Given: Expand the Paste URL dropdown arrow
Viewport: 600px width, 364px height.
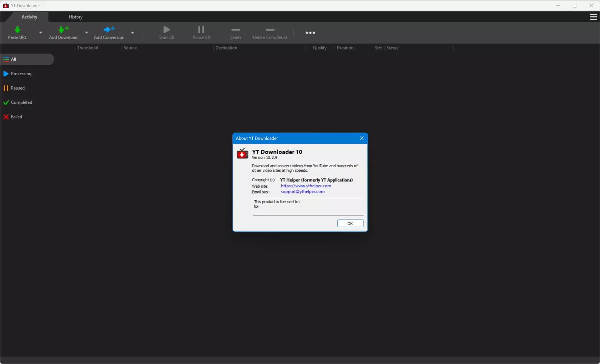Looking at the screenshot, I should 40,32.
